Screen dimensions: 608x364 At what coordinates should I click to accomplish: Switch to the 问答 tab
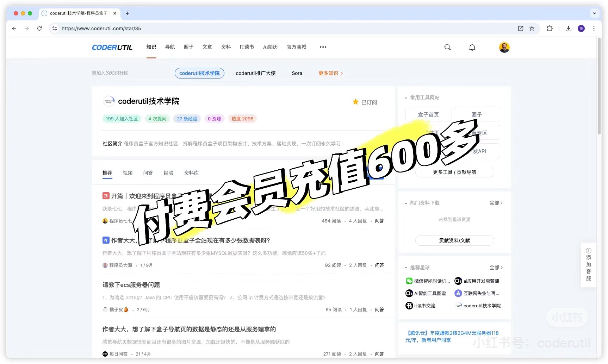point(148,173)
